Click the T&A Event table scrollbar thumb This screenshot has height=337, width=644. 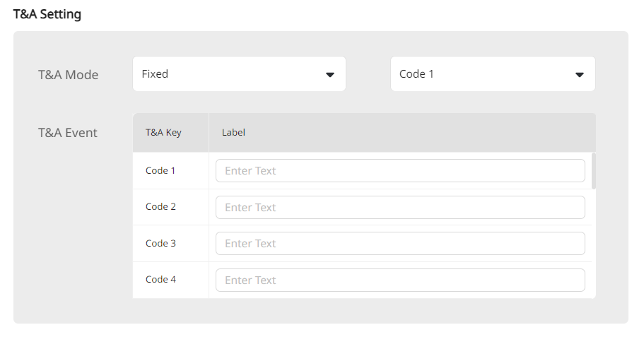click(x=594, y=171)
